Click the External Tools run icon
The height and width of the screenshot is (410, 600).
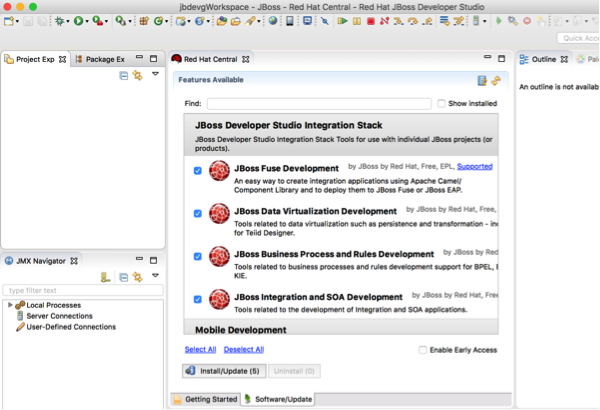pos(120,21)
